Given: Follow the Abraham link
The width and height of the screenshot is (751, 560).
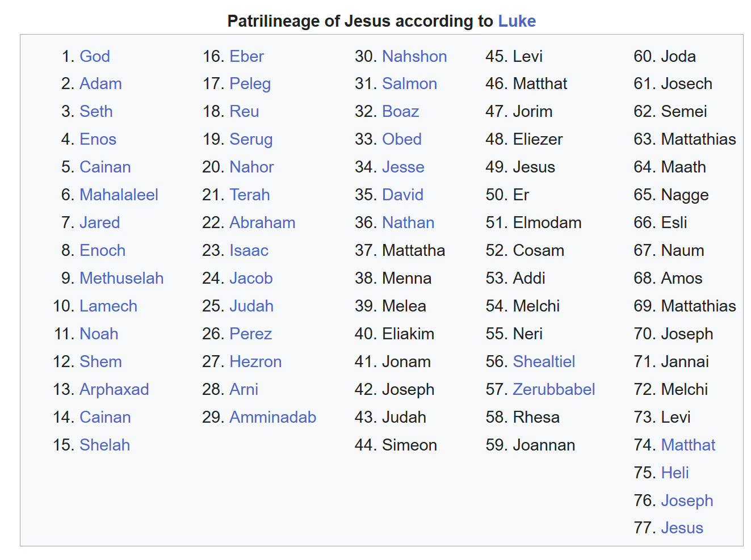Looking at the screenshot, I should pos(262,222).
